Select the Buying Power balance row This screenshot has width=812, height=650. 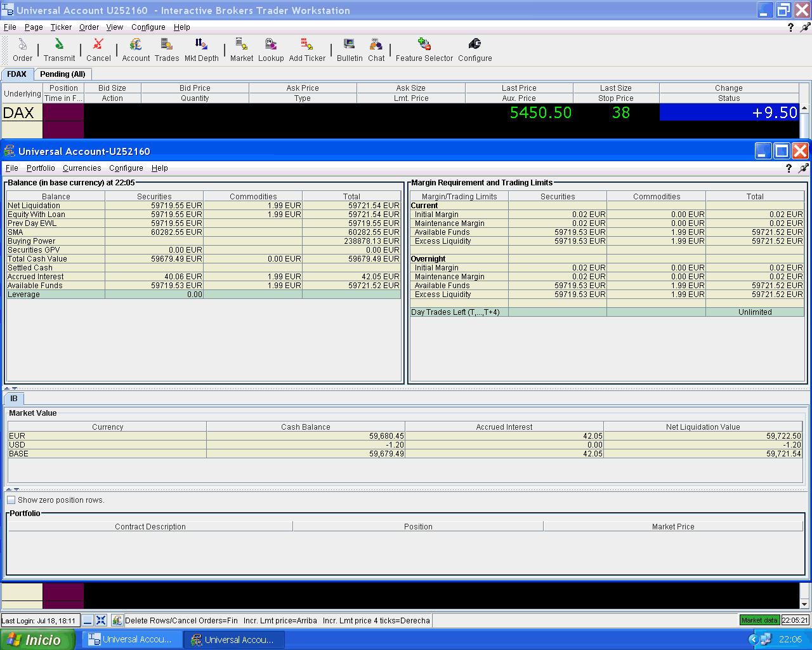pos(204,241)
